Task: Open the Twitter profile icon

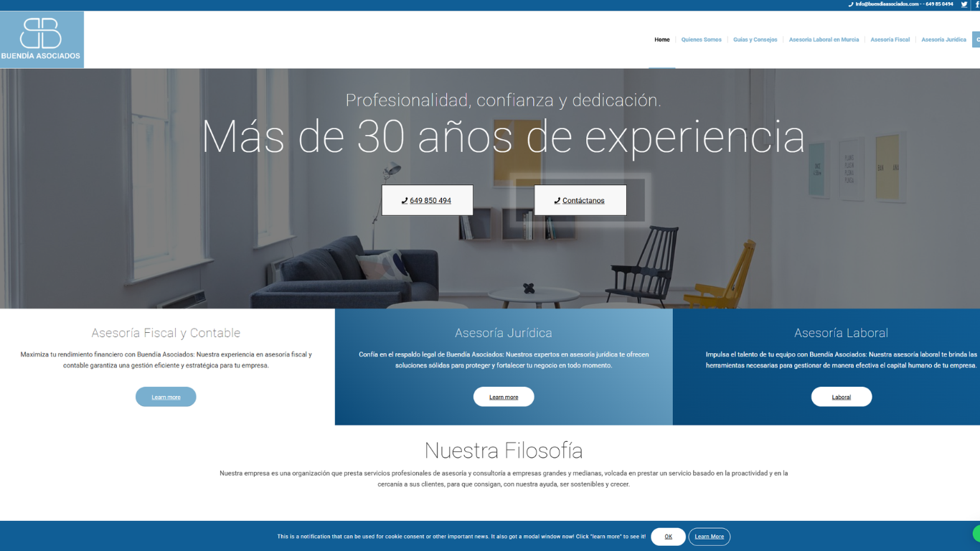Action: pyautogui.click(x=964, y=4)
